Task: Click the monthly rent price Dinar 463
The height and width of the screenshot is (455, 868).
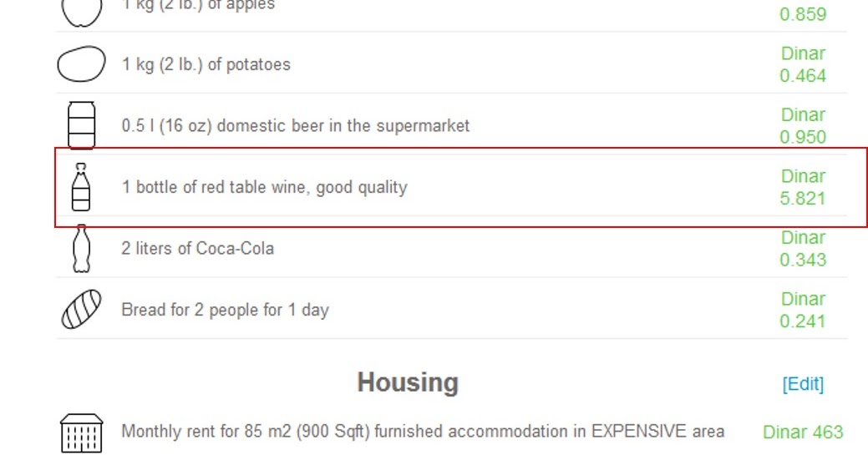Action: [803, 432]
